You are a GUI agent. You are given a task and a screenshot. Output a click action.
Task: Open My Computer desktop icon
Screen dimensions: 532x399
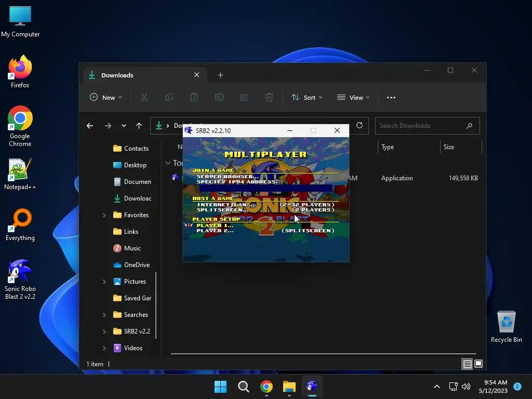tap(20, 22)
